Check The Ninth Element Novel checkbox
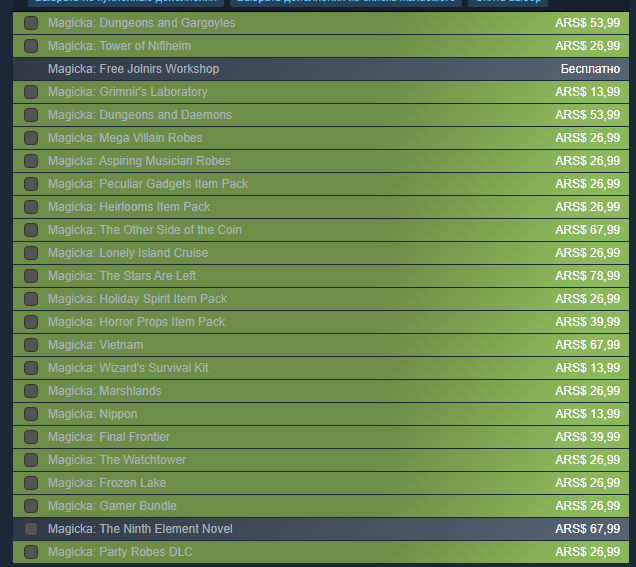 [x=31, y=529]
